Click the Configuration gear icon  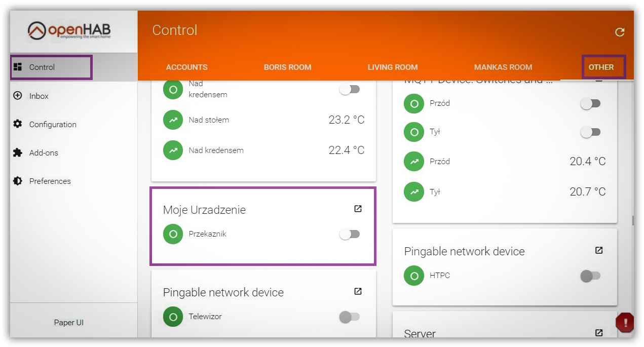pyautogui.click(x=18, y=124)
